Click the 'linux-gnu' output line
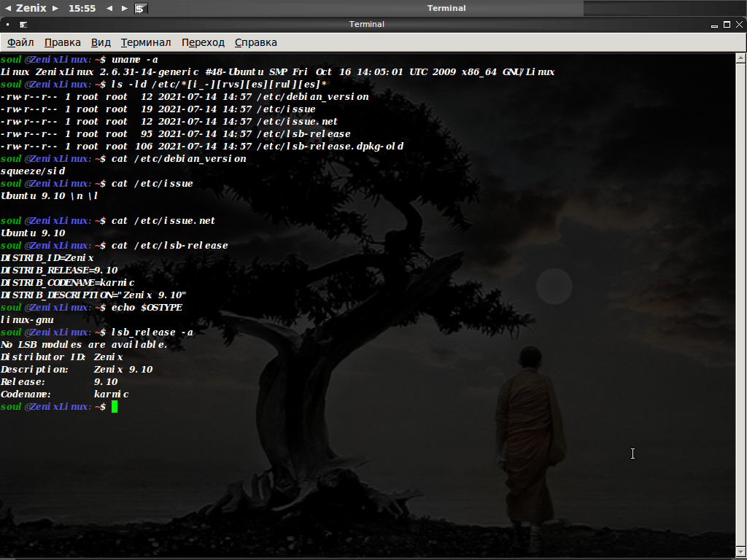 tap(27, 319)
